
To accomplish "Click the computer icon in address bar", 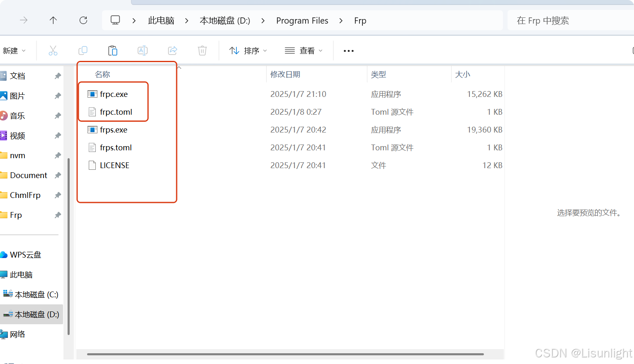I will [x=115, y=20].
